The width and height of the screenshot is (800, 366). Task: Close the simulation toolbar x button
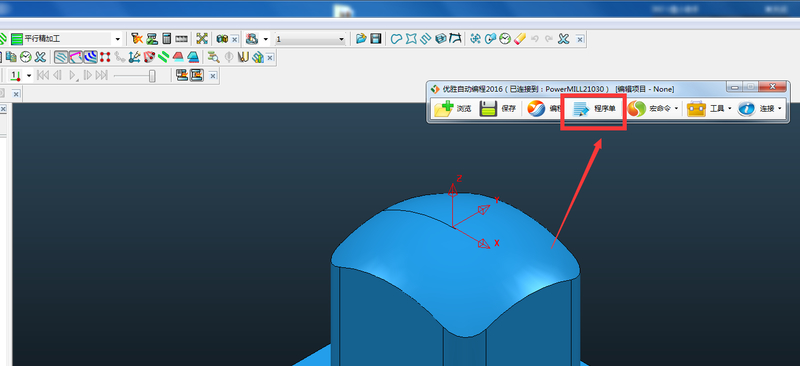(213, 76)
